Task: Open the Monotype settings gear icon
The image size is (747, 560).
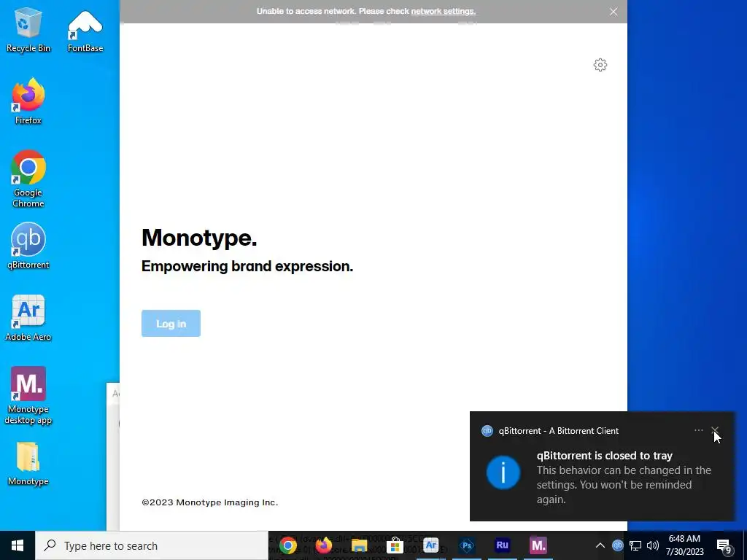Action: (x=600, y=65)
